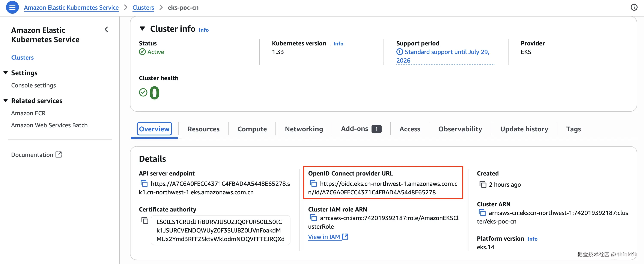Image resolution: width=644 pixels, height=264 pixels.
Task: Collapse the Settings navigation group
Action: pos(6,73)
